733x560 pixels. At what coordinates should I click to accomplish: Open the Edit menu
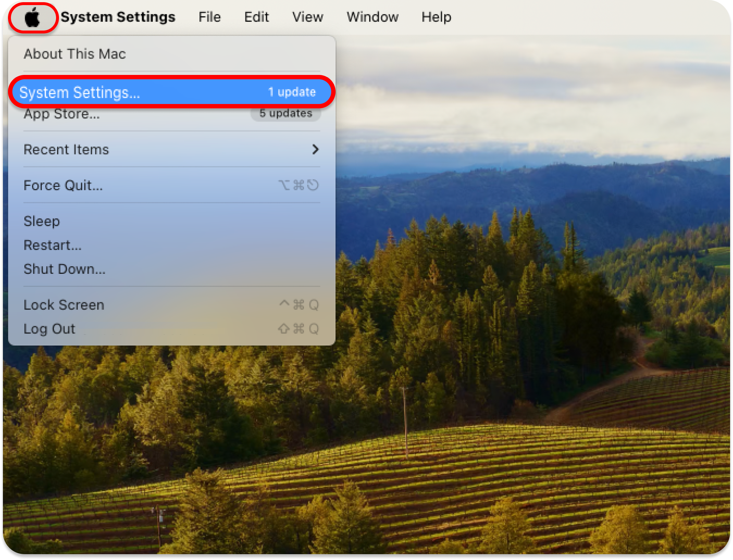(256, 17)
